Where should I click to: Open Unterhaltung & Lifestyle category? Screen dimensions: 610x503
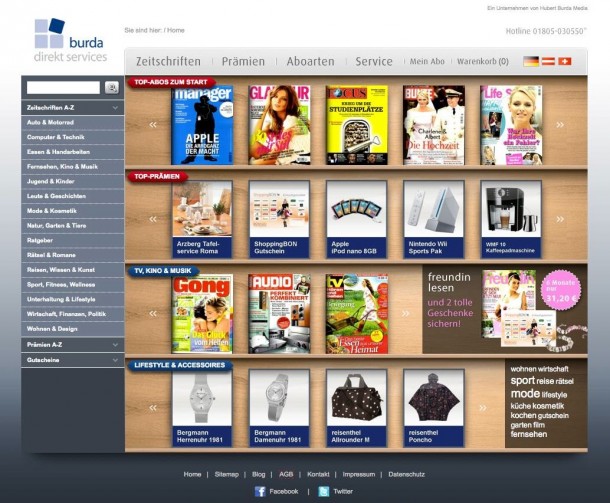click(73, 300)
